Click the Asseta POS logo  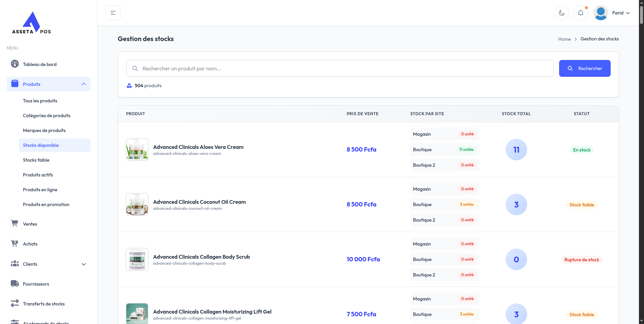pyautogui.click(x=31, y=23)
